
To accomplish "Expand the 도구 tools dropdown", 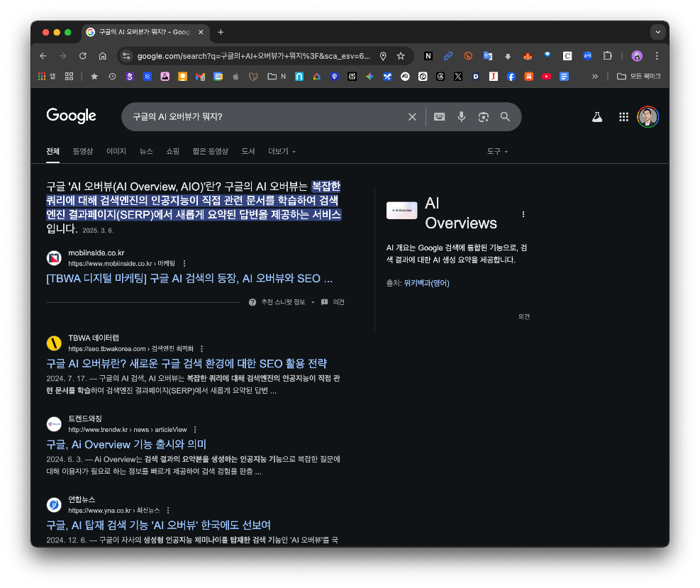I will tap(497, 151).
